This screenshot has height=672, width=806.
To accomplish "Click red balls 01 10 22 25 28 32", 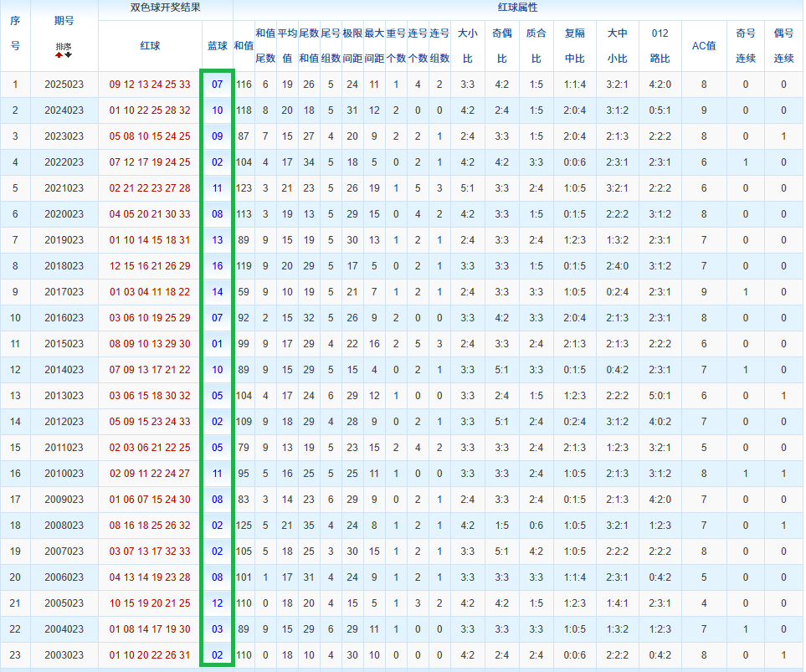I will pyautogui.click(x=150, y=110).
